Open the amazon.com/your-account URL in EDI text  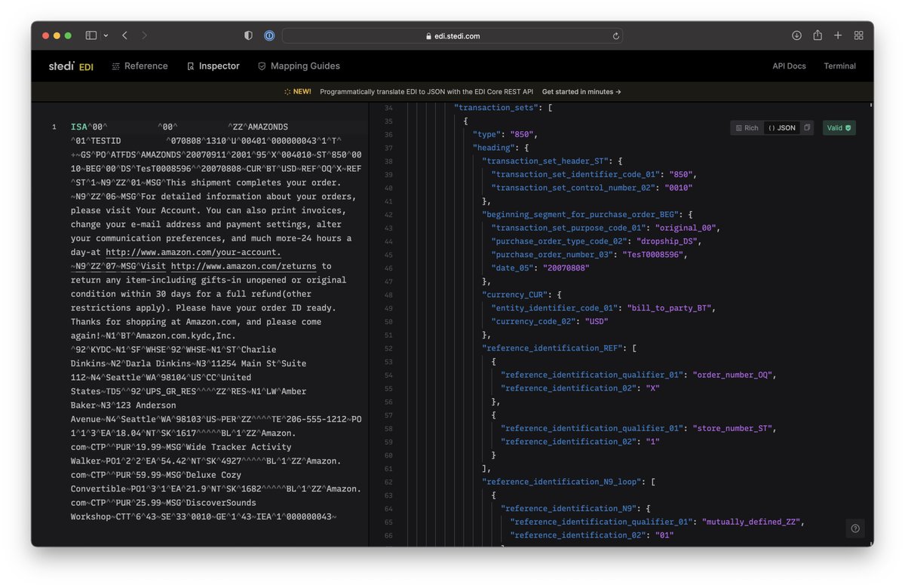[193, 253]
